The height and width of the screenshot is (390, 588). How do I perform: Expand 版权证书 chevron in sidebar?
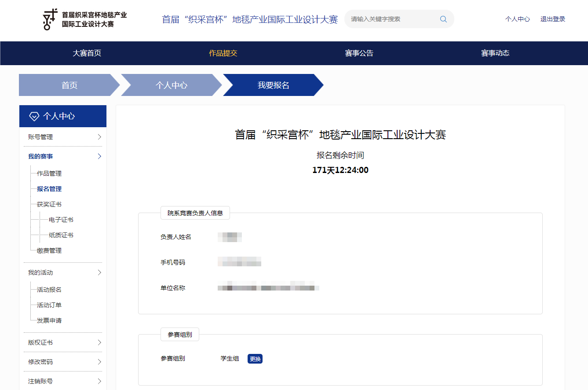(99, 342)
